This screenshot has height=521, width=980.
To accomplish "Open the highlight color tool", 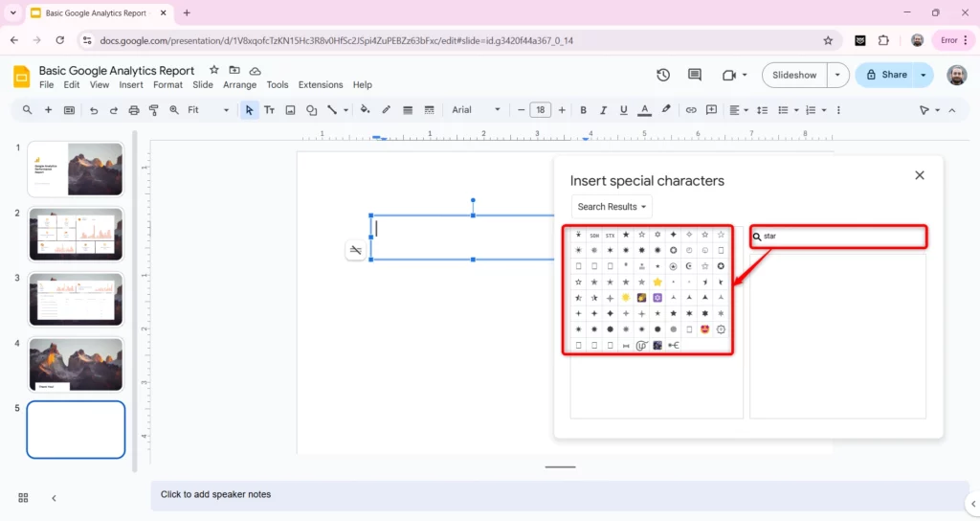I will pos(666,110).
